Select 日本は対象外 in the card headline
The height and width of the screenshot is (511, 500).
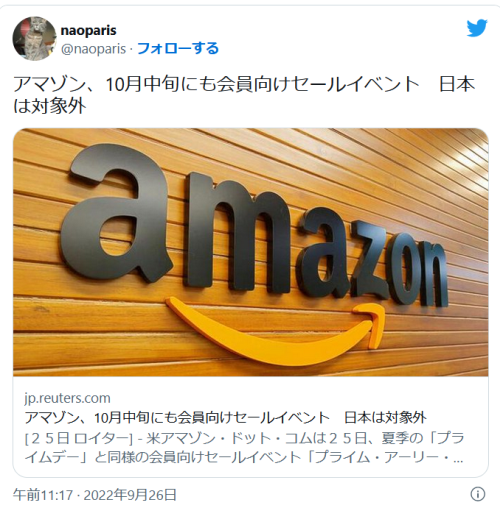coord(385,417)
